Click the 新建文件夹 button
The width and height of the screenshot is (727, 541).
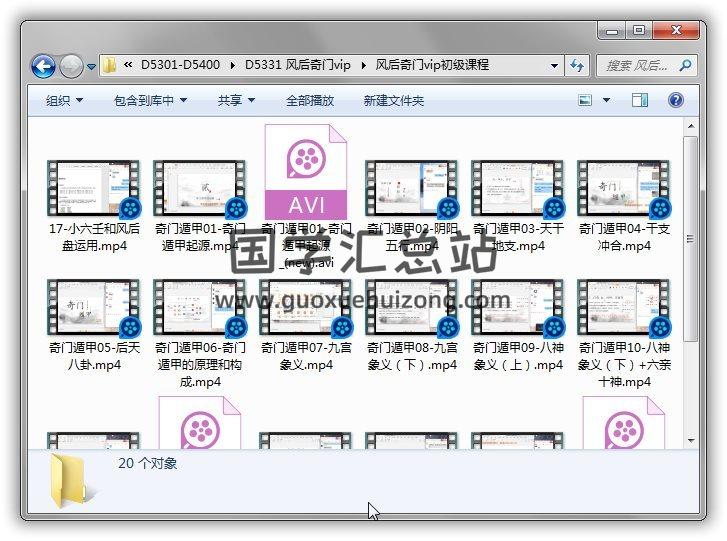click(393, 100)
